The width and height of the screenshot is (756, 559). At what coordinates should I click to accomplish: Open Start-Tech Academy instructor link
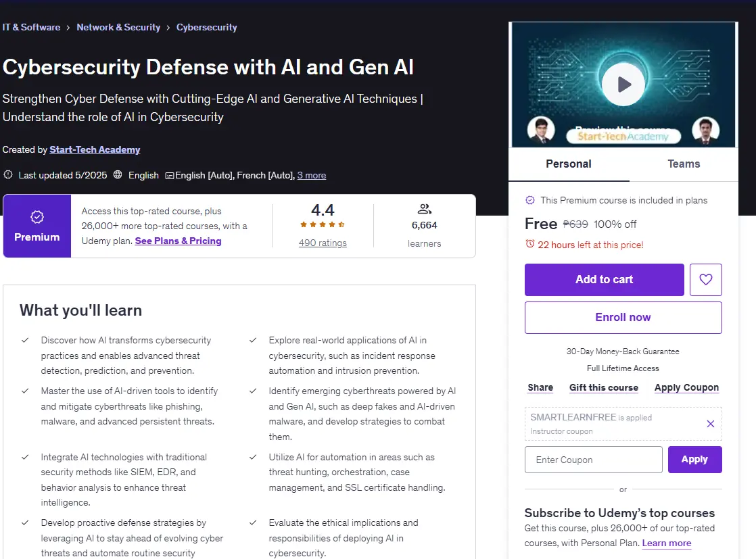95,150
